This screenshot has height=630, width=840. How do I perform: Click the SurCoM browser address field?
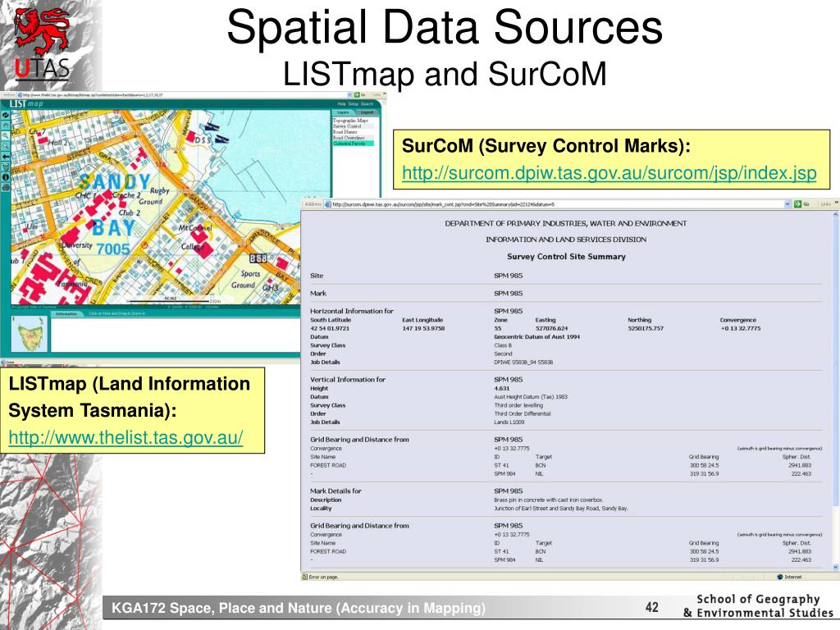[x=557, y=204]
